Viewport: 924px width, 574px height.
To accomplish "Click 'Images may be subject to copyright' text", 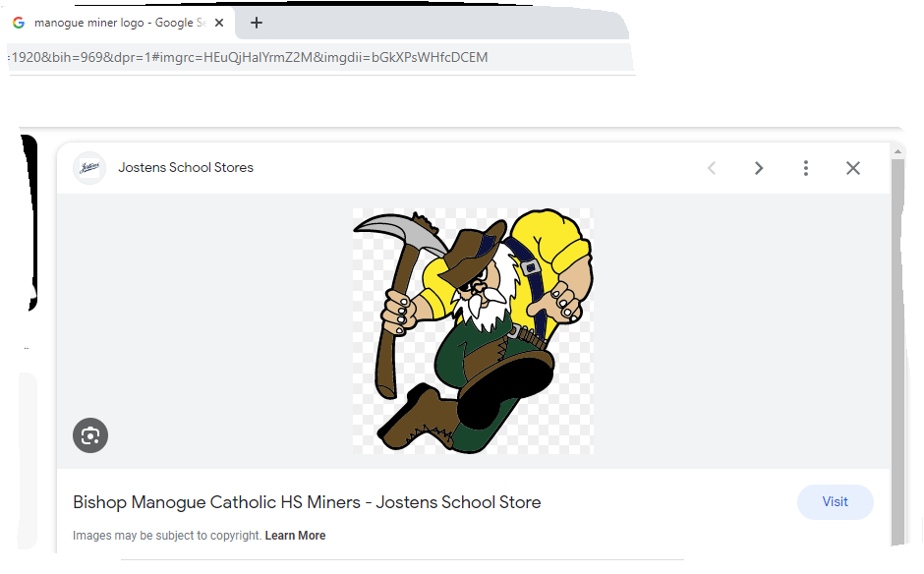I will (x=167, y=536).
